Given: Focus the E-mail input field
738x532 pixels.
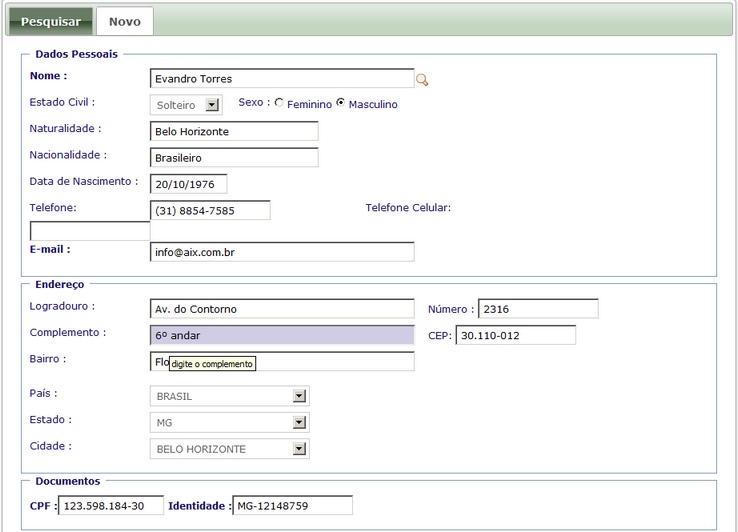Looking at the screenshot, I should point(281,252).
